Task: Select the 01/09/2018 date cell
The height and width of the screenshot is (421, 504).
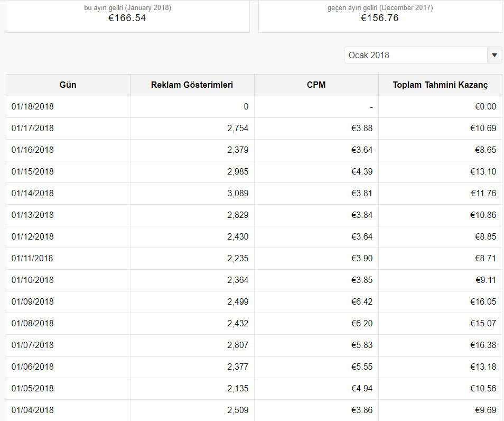Action: tap(33, 302)
